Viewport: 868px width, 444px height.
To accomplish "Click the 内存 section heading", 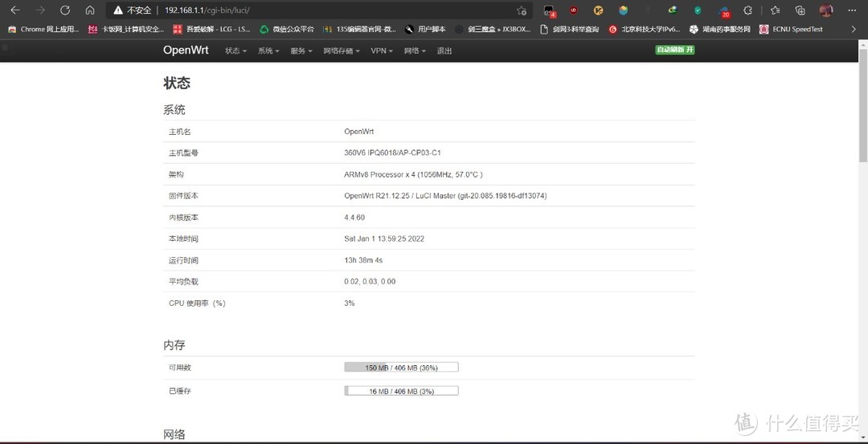I will [x=174, y=345].
